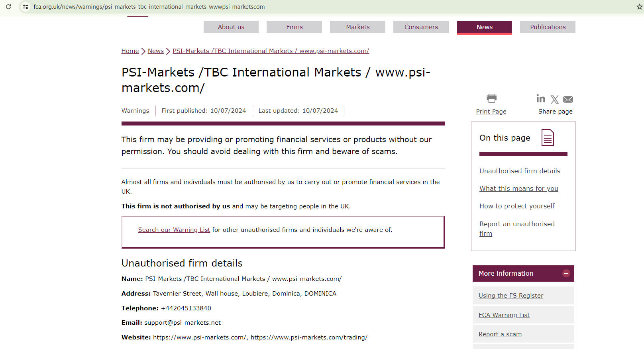The width and height of the screenshot is (644, 349).
Task: Jump to How to protect yourself
Action: tap(517, 206)
